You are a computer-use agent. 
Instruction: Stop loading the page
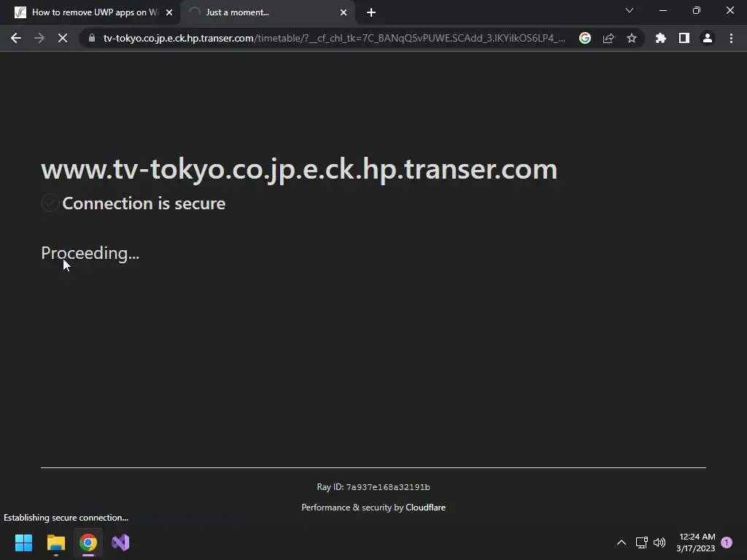(x=63, y=38)
